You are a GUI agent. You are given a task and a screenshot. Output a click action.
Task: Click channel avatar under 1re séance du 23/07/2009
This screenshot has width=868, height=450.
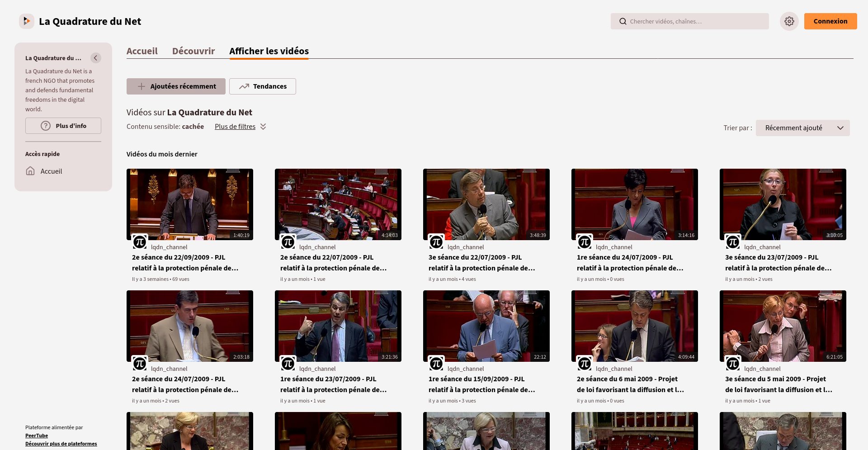coord(288,364)
